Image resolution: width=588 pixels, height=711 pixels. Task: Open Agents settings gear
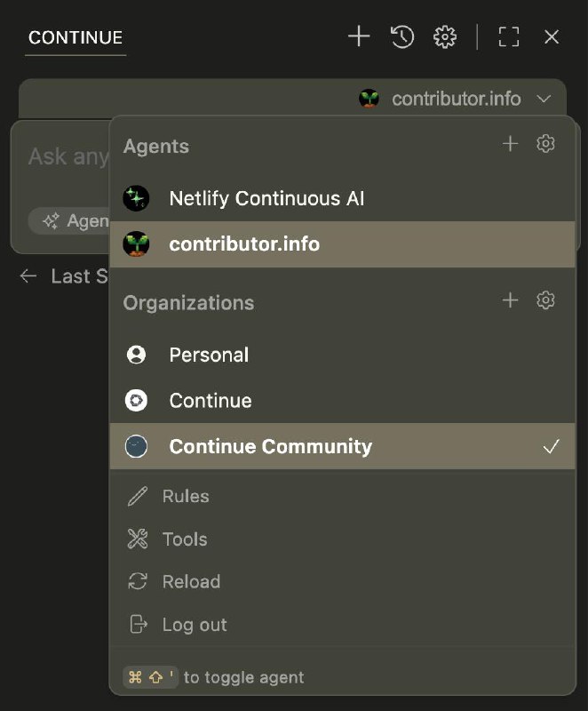pos(545,143)
